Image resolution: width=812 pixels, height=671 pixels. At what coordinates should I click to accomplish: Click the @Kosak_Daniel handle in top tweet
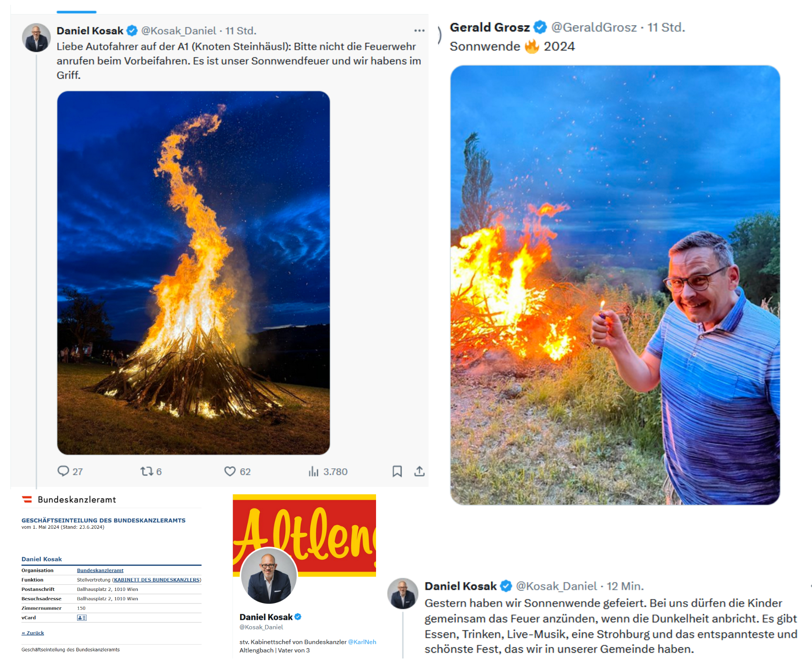pos(178,30)
